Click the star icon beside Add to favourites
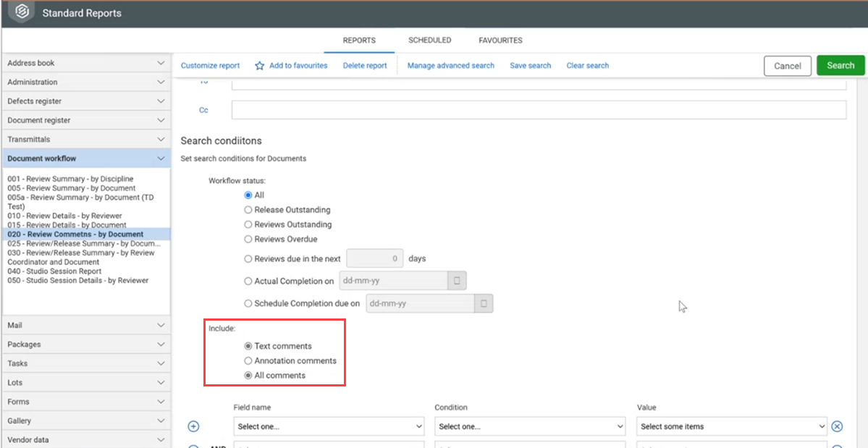The height and width of the screenshot is (448, 868). coord(260,66)
